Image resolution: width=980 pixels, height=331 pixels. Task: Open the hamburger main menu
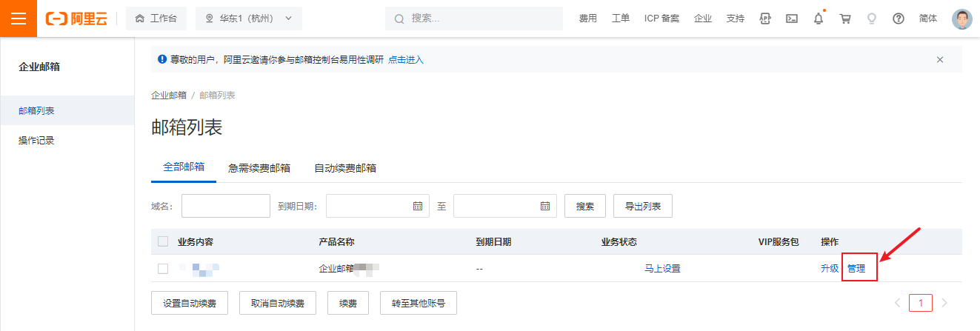tap(19, 19)
